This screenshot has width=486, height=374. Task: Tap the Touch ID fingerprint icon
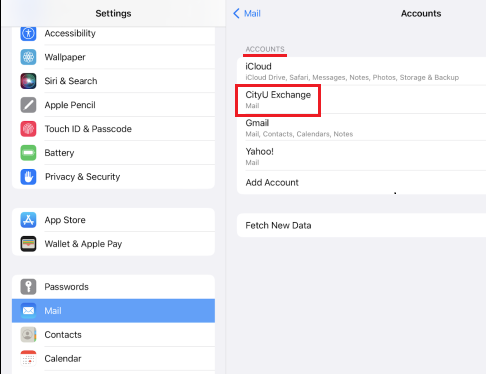(28, 129)
